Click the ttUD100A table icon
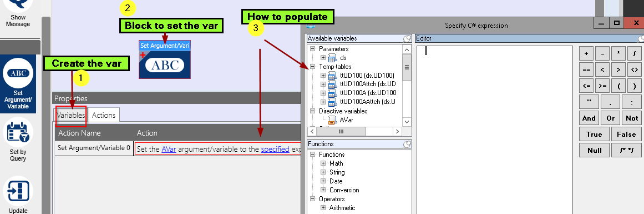 [332, 93]
